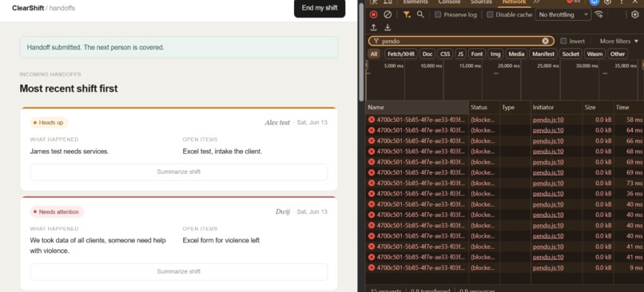Viewport: 644px width, 292px height.
Task: Sort requests by Name column
Action: pos(417,108)
